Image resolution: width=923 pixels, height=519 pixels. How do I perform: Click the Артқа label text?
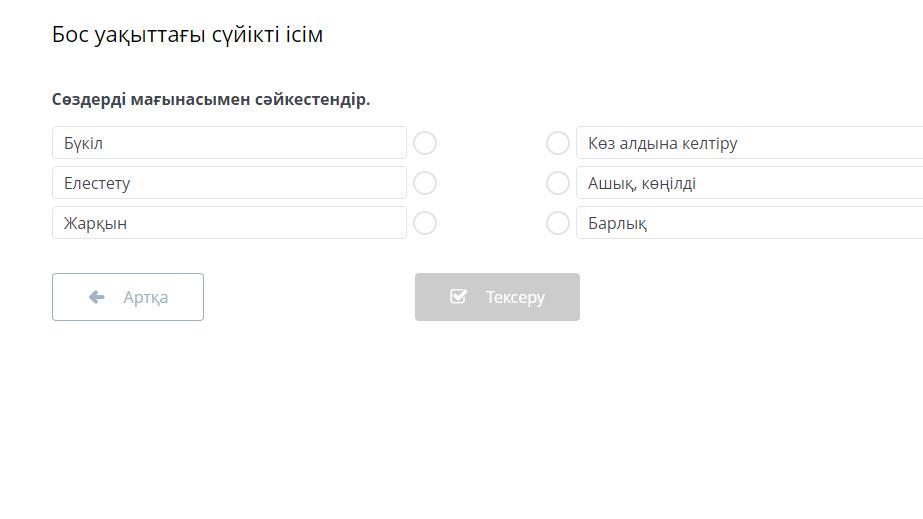pos(146,297)
